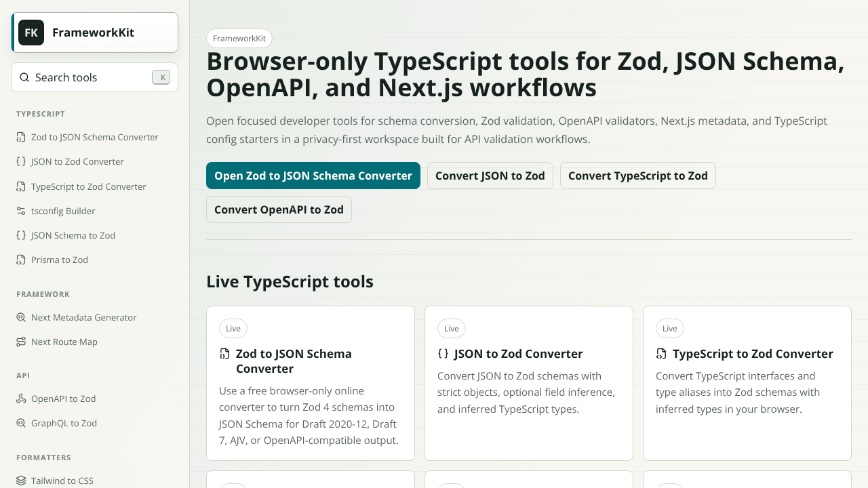Click the FrameworkKit pill badge above heading
Viewport: 868px width, 488px height.
click(x=239, y=39)
